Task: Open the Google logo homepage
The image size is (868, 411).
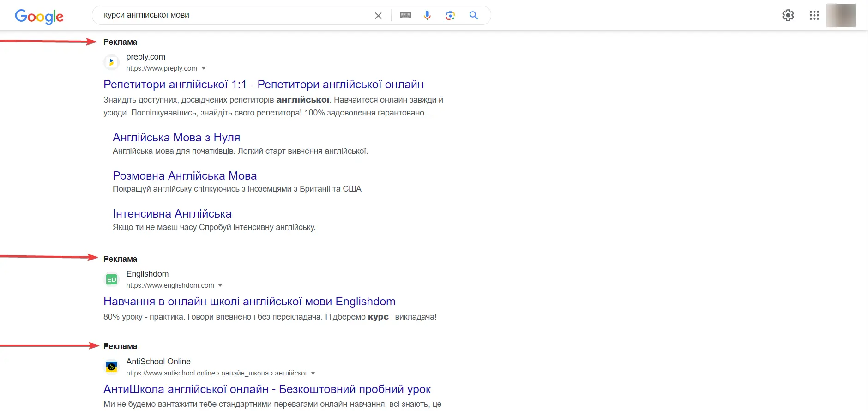Action: click(x=39, y=17)
